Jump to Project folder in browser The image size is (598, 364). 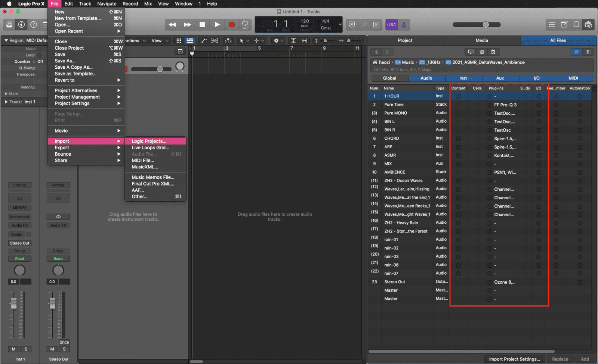click(x=493, y=52)
